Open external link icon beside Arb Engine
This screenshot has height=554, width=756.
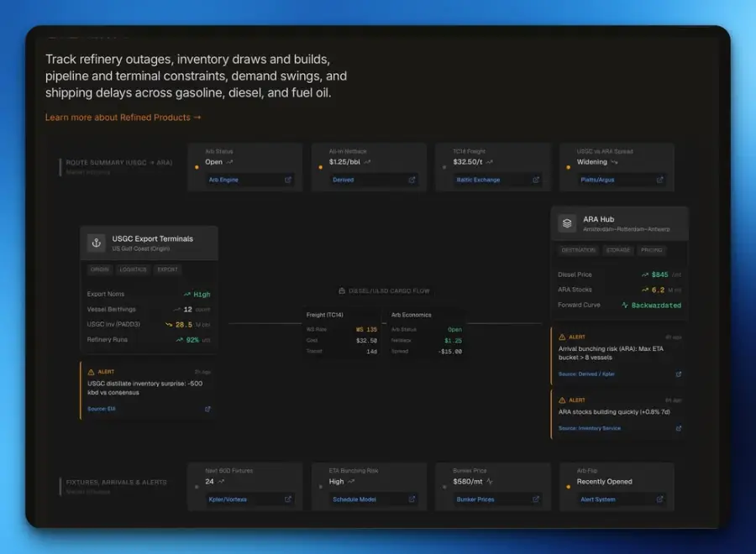pyautogui.click(x=288, y=180)
